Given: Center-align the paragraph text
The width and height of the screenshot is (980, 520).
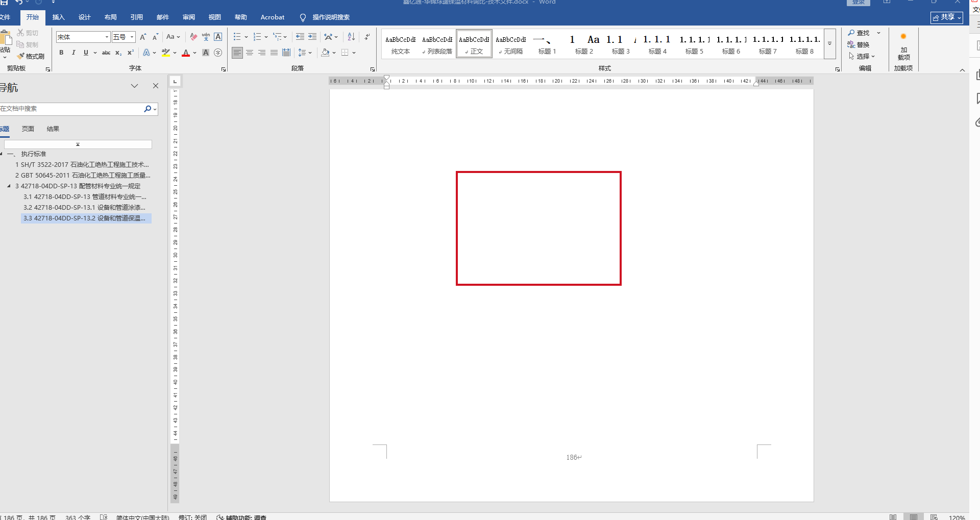Looking at the screenshot, I should pyautogui.click(x=250, y=53).
